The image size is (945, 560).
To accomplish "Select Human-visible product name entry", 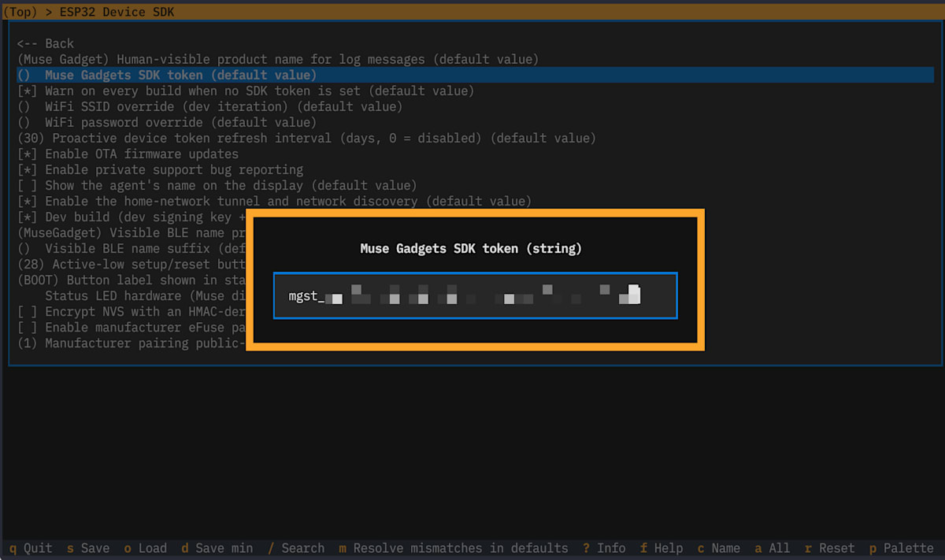I will point(278,59).
